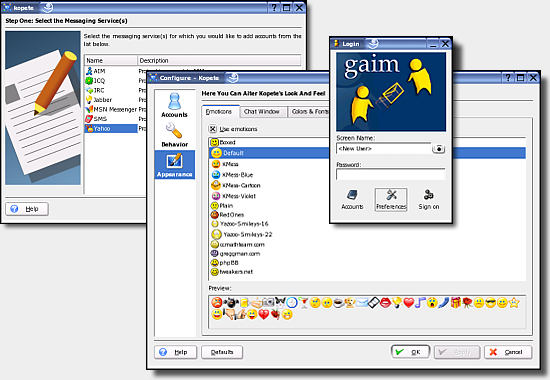Open the Appearance section in Configure Kopete
The width and height of the screenshot is (550, 380).
(x=174, y=165)
